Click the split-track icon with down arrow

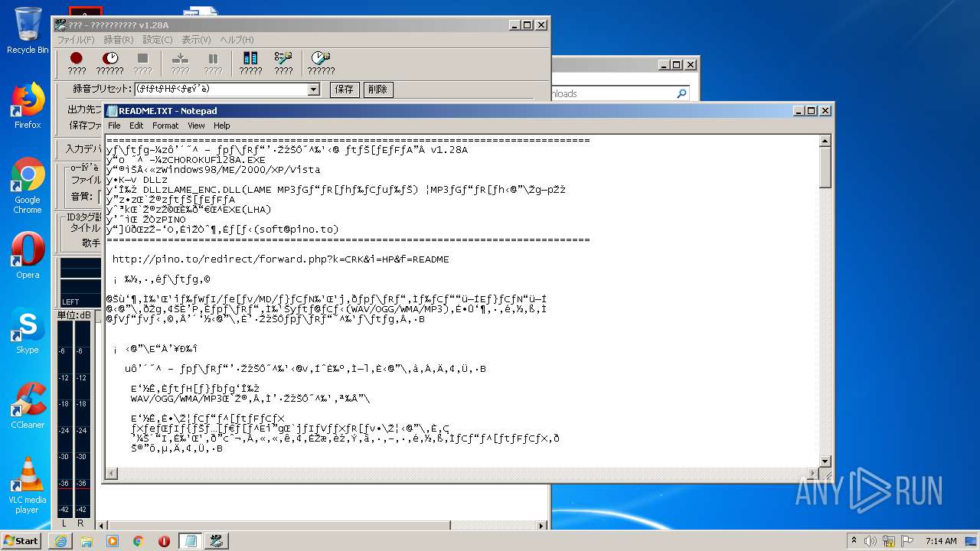point(180,59)
